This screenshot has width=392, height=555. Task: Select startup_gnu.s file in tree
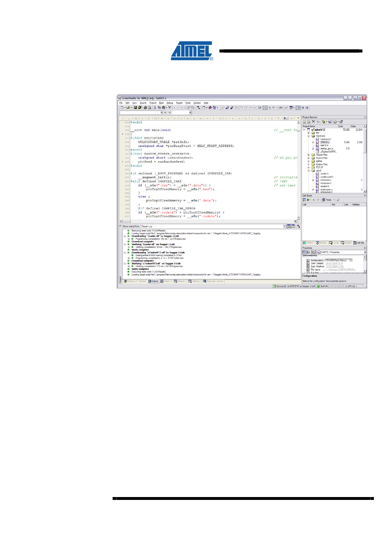coord(327,149)
